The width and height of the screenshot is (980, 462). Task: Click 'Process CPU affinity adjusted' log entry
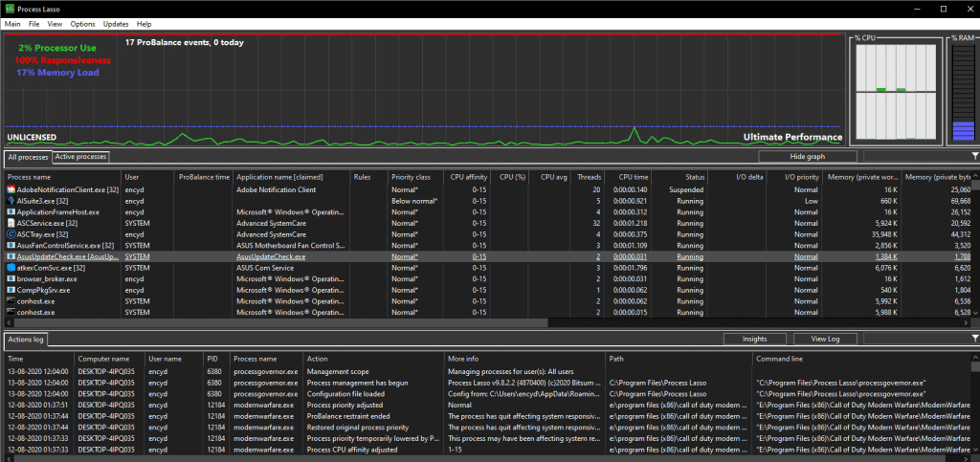pos(354,450)
